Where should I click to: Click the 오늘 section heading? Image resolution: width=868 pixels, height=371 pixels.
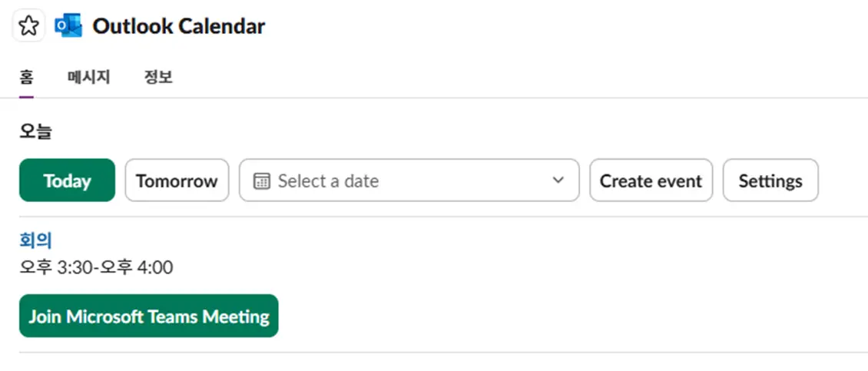(x=35, y=131)
